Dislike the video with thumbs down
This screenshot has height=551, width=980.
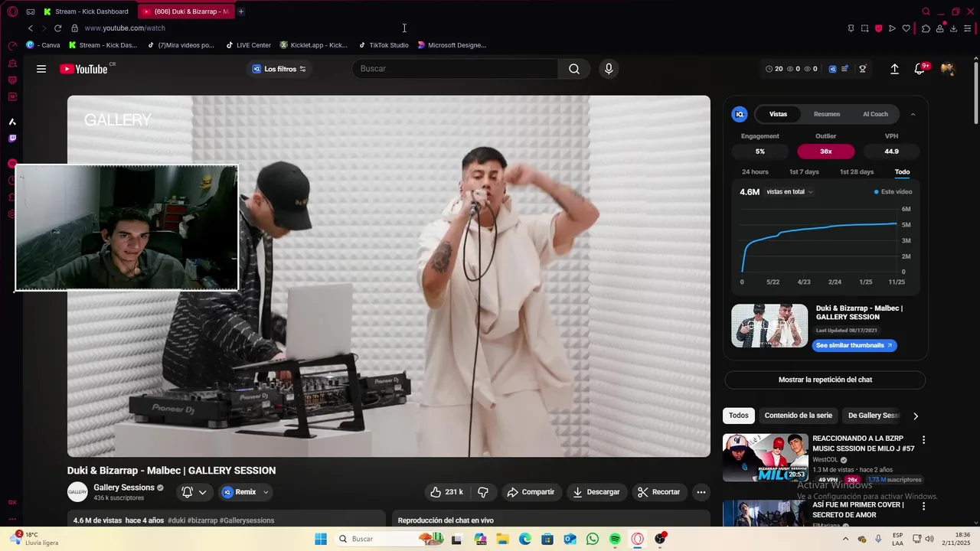click(483, 492)
